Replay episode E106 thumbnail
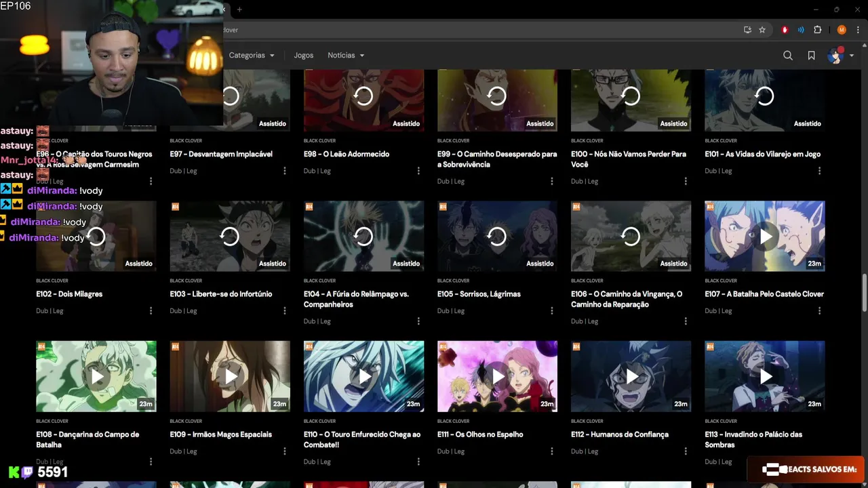 631,236
